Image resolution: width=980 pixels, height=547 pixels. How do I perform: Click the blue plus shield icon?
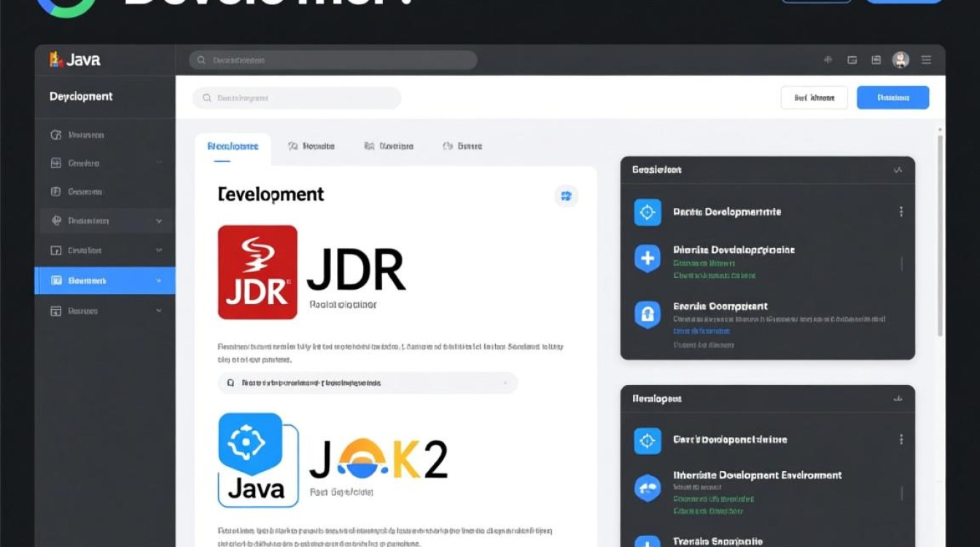click(647, 258)
